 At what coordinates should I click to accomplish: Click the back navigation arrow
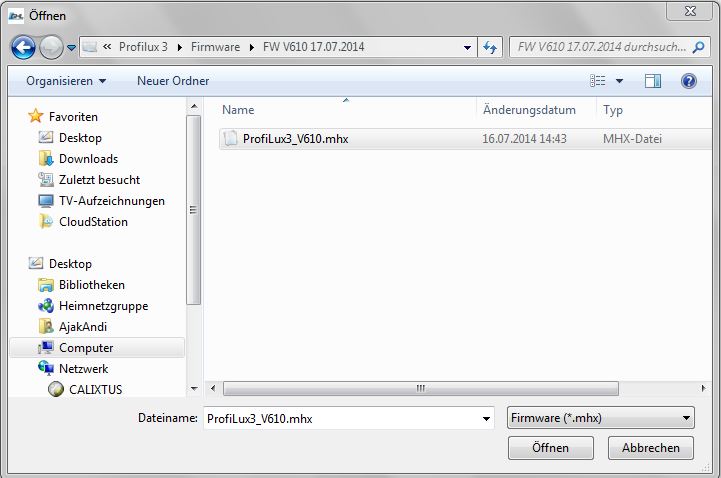tap(24, 47)
